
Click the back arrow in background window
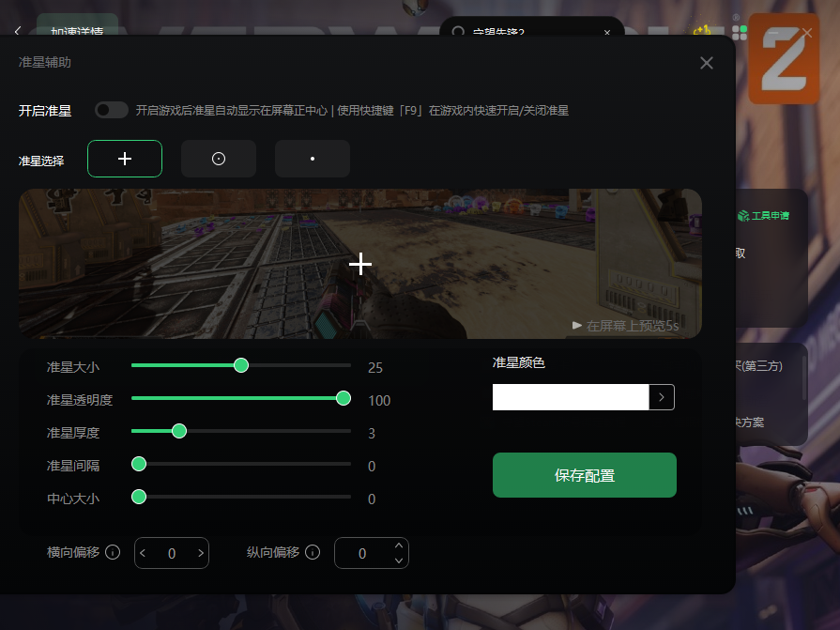tap(18, 31)
